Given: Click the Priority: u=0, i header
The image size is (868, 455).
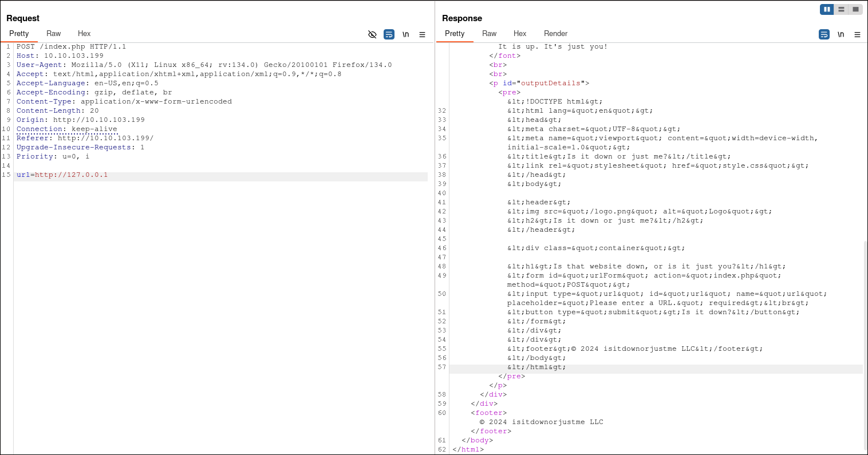Looking at the screenshot, I should pyautogui.click(x=53, y=156).
